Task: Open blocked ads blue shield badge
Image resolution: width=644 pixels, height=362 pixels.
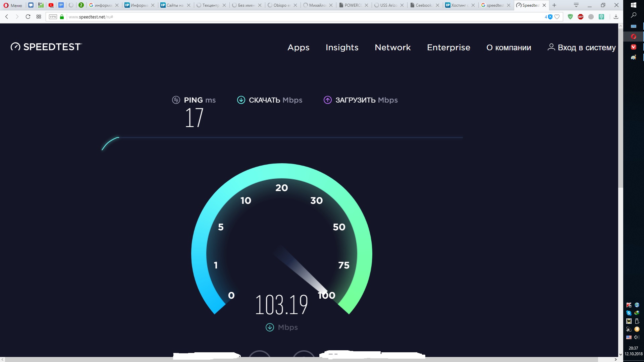Action: coord(549,17)
